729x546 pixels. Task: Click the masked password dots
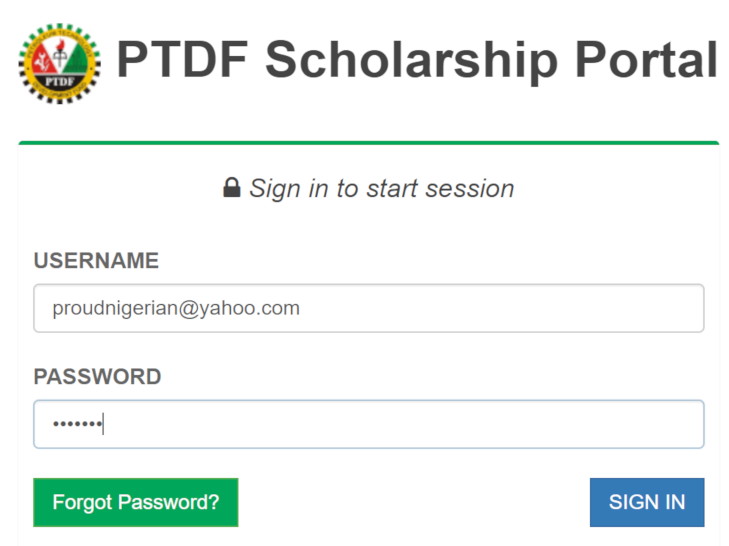tap(77, 424)
